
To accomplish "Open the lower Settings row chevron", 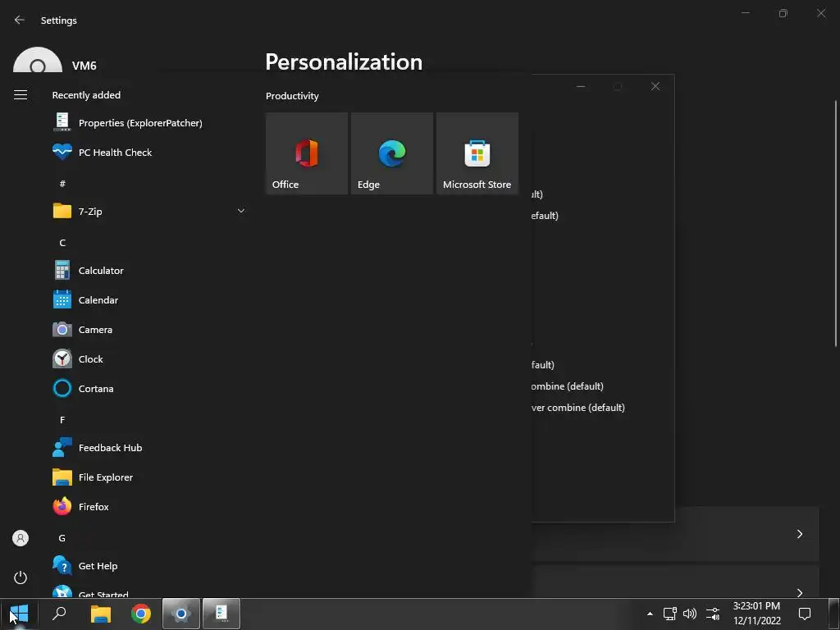I will [x=799, y=593].
